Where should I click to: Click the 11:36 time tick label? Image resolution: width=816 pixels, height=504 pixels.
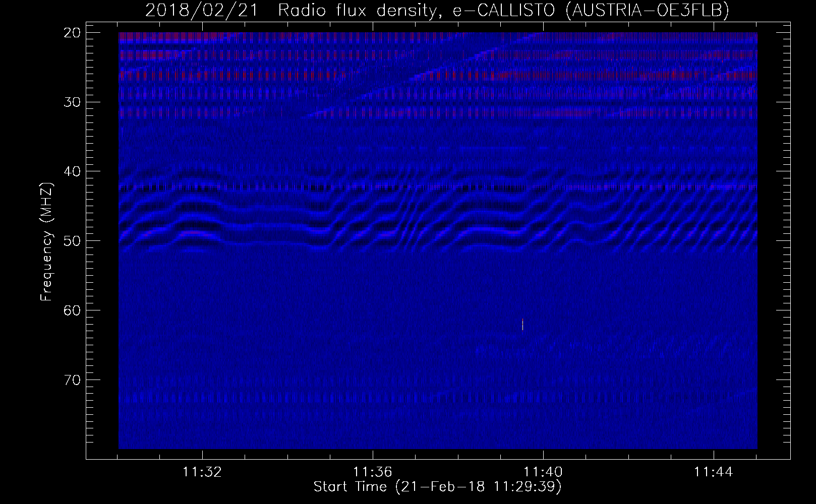pos(372,472)
